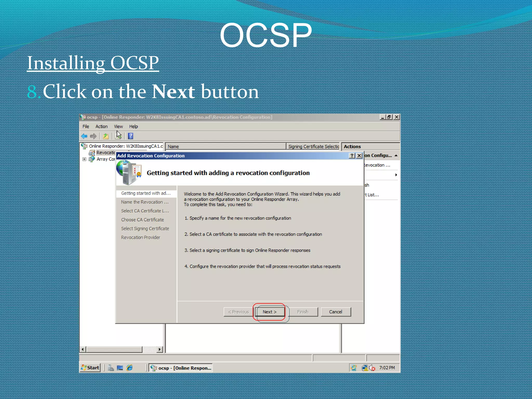Select 'Revocation Provider' wizard step
Viewport: 532px width, 399px height.
pos(141,237)
